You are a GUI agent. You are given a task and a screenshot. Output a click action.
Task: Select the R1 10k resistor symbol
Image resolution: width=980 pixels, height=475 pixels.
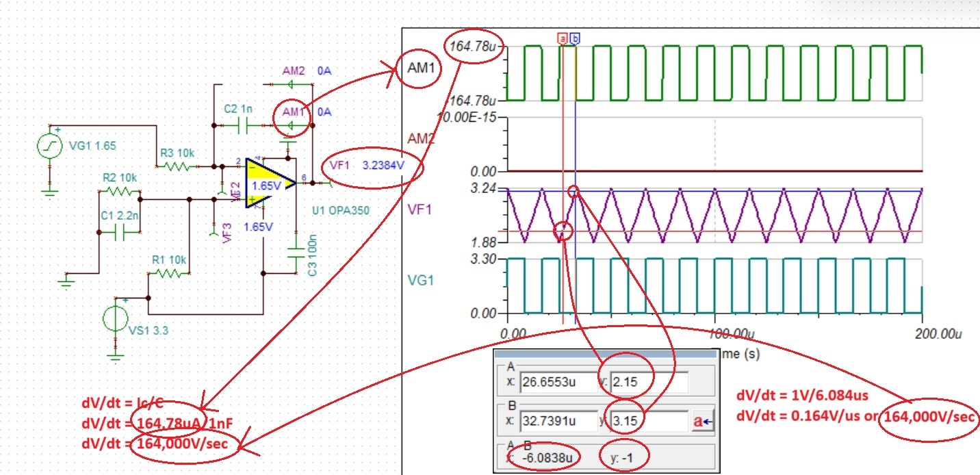click(168, 272)
